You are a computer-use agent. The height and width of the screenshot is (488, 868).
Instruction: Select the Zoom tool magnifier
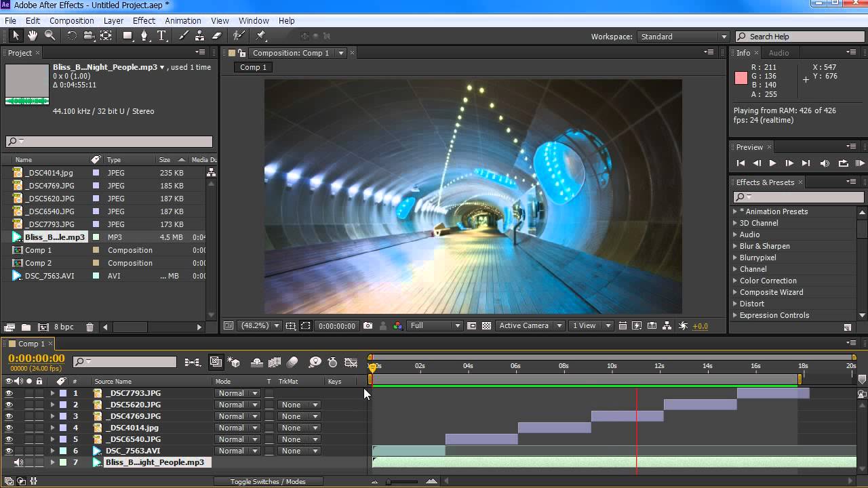pos(50,36)
